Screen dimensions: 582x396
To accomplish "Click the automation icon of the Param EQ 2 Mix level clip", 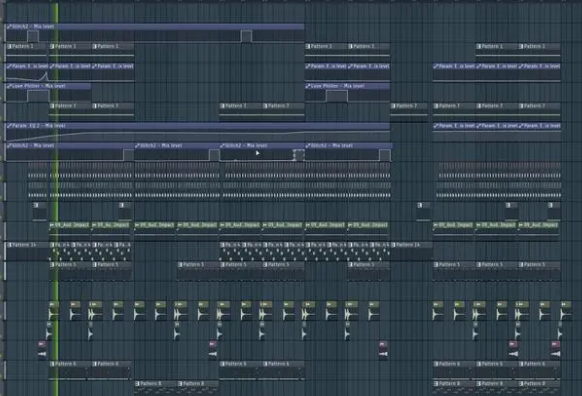I will pyautogui.click(x=10, y=126).
